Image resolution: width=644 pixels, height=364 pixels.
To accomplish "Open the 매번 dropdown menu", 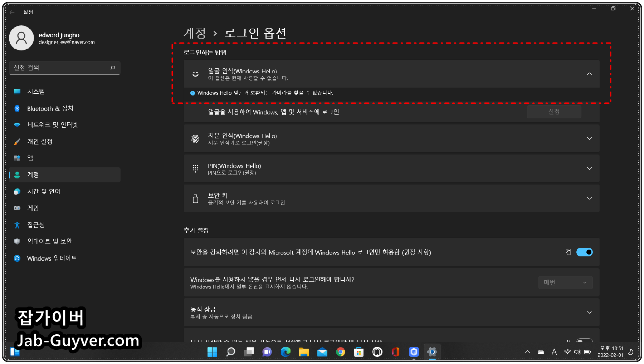I will tap(565, 282).
